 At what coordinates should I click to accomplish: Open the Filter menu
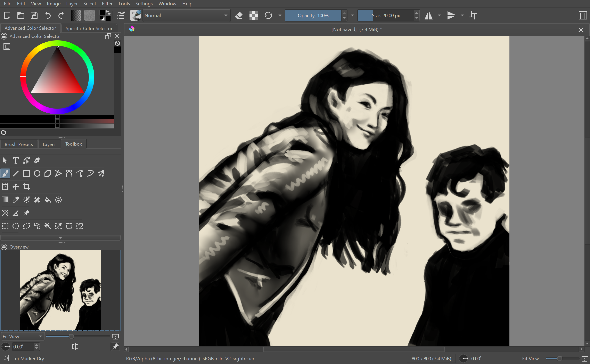[x=107, y=4]
